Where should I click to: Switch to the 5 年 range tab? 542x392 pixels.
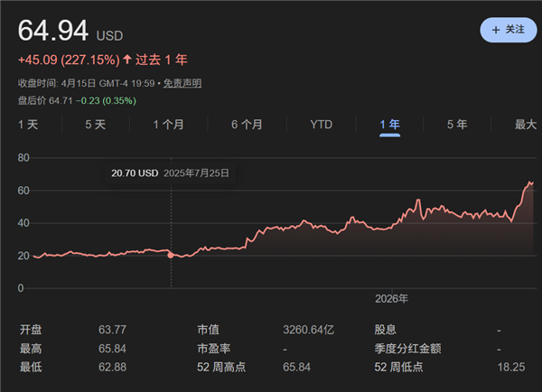click(457, 125)
